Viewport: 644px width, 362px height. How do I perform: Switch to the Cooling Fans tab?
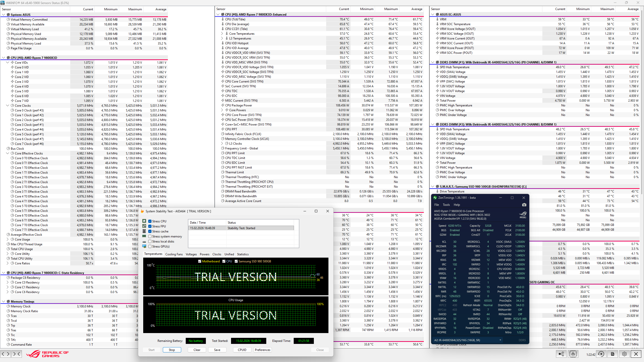174,254
